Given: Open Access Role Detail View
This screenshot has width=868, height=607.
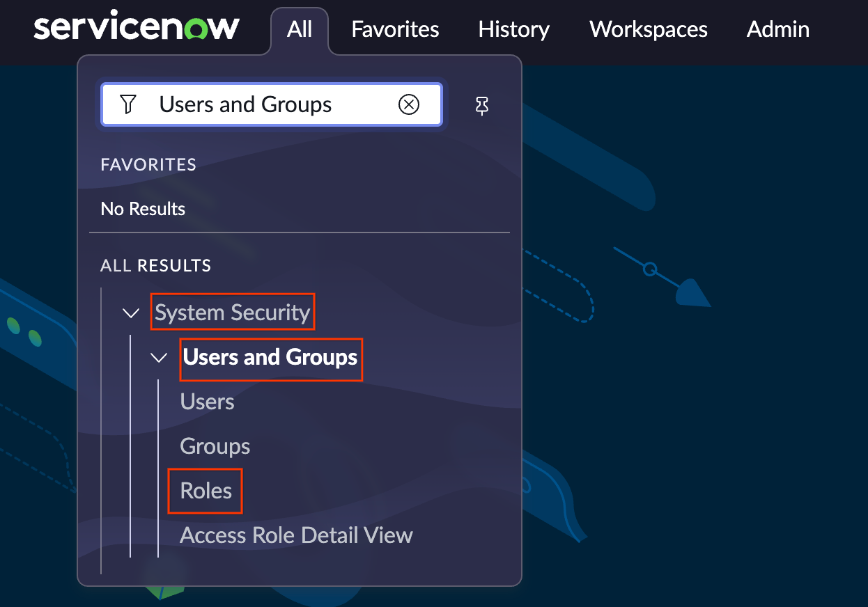Looking at the screenshot, I should [x=296, y=535].
